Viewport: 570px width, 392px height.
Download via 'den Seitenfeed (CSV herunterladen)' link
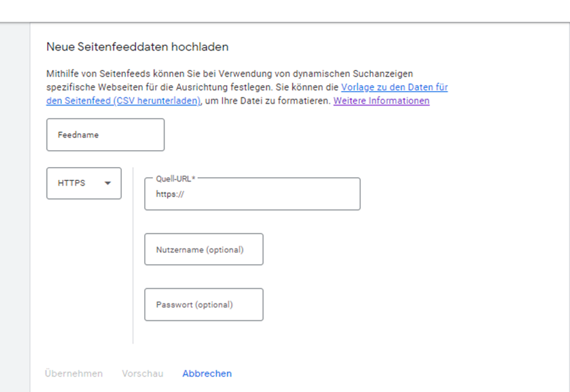coord(124,101)
